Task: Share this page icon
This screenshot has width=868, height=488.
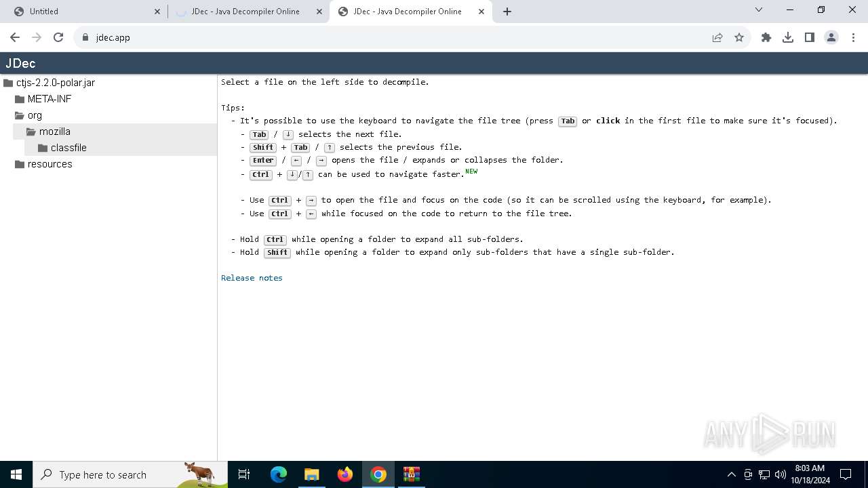Action: [717, 37]
